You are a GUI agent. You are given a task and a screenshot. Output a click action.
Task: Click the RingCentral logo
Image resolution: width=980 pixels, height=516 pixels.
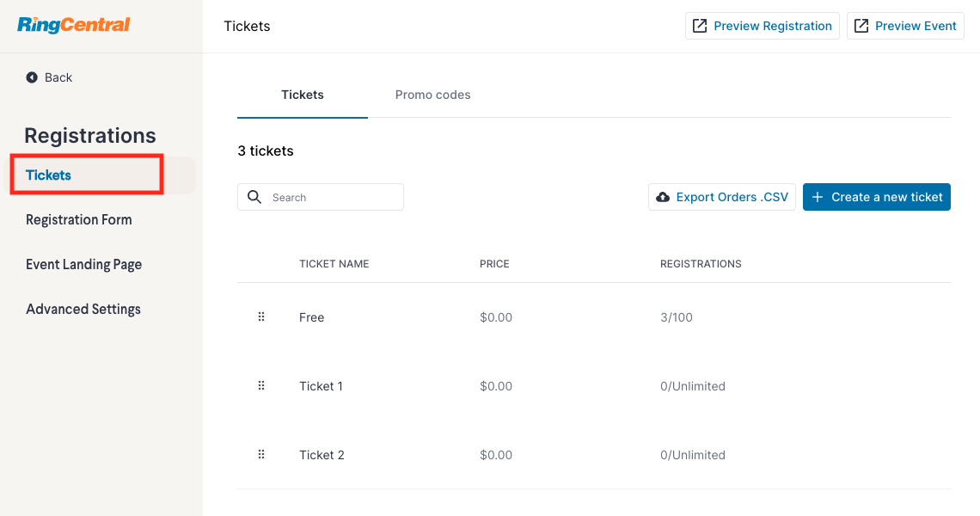coord(74,25)
